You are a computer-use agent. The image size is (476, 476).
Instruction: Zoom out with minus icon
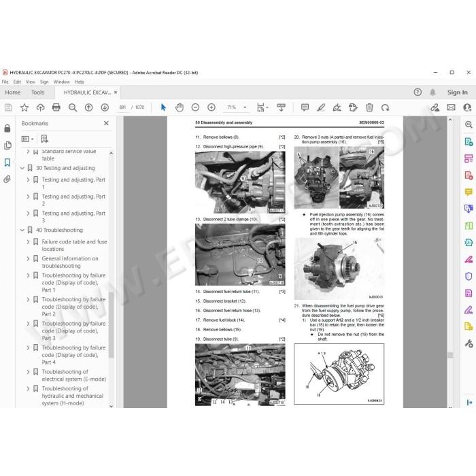tap(196, 107)
